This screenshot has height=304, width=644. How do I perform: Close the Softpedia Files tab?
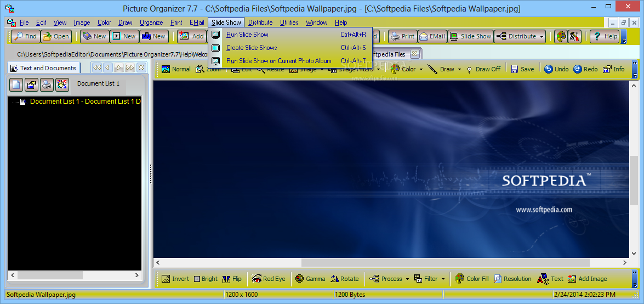[414, 53]
